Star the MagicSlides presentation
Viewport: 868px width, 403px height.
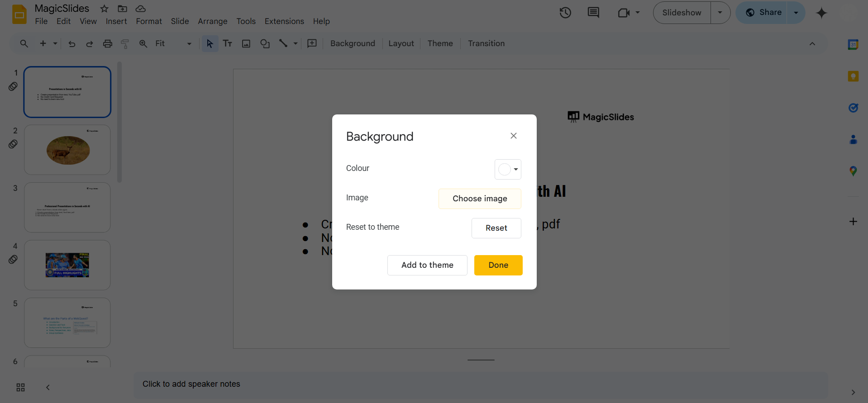[104, 9]
